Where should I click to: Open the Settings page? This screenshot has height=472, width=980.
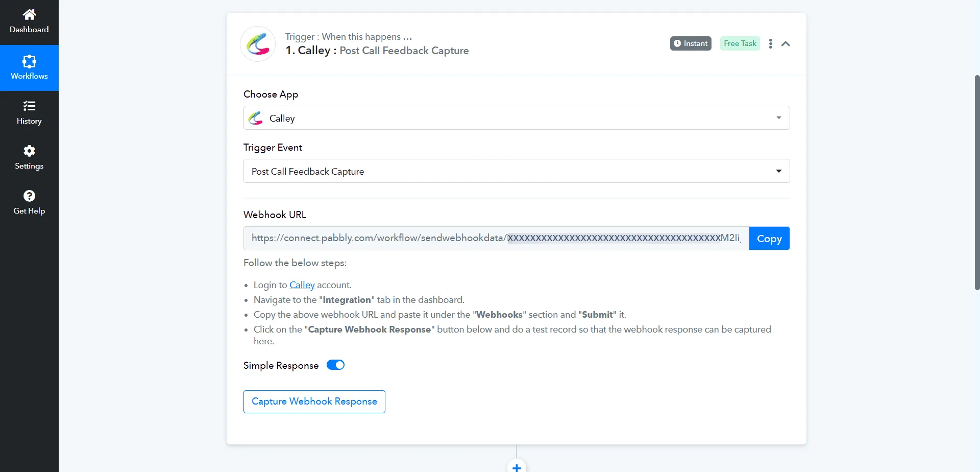[29, 158]
